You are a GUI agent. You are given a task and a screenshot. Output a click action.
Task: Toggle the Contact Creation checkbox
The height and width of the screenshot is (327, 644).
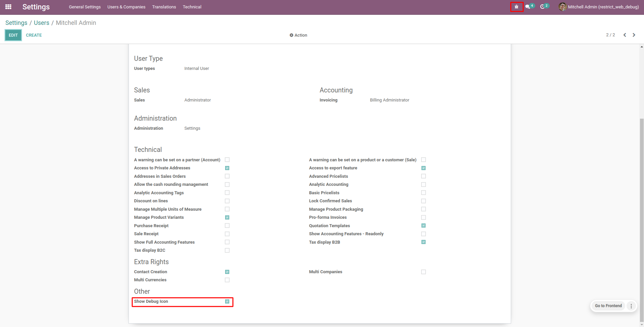227,272
